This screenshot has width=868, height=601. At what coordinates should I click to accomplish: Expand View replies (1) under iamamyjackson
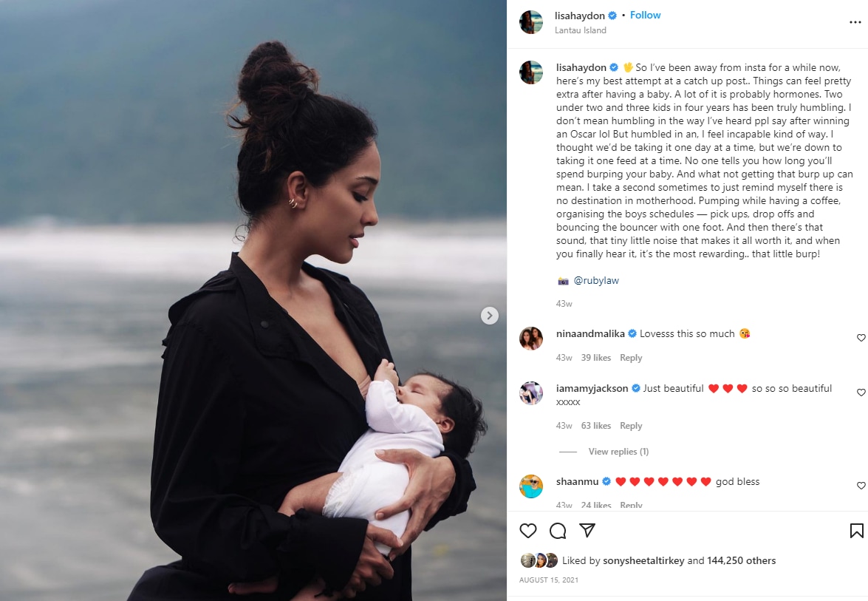click(618, 452)
